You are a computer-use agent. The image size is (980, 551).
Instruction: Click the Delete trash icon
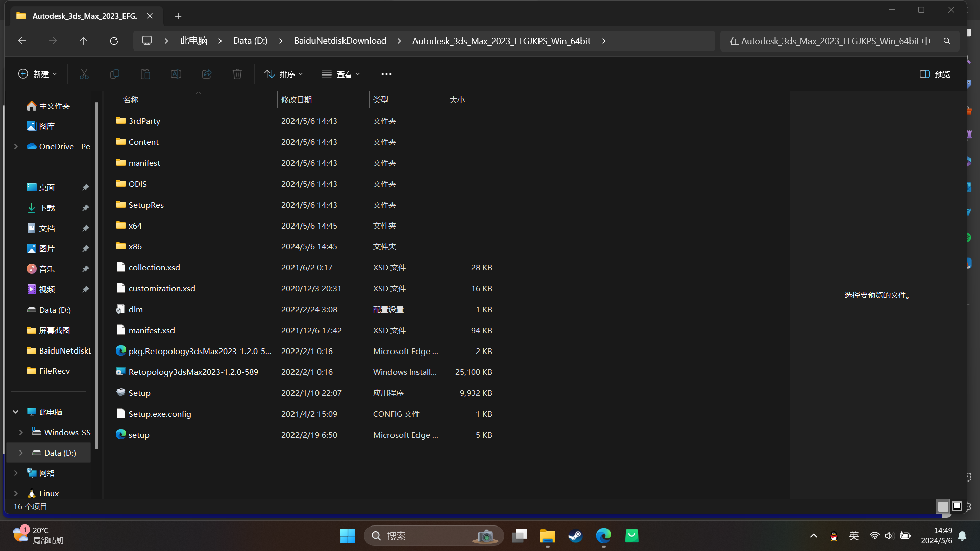237,74
